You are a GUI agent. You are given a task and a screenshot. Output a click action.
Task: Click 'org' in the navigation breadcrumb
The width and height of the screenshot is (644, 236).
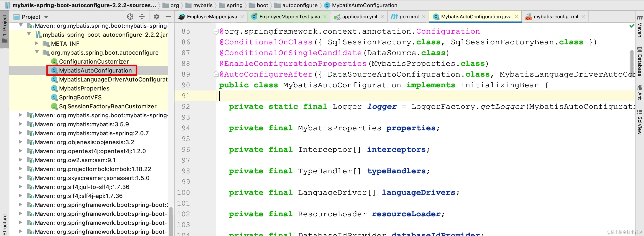(x=175, y=5)
